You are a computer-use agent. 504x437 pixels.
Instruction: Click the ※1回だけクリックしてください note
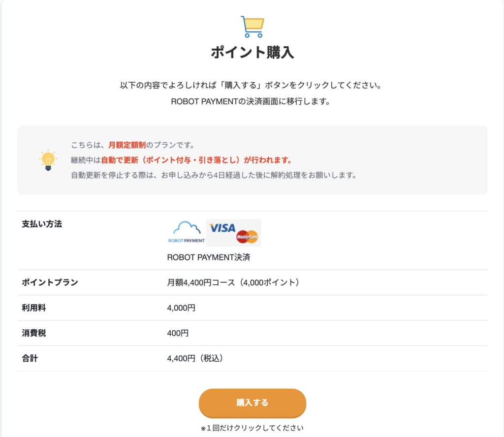click(252, 428)
